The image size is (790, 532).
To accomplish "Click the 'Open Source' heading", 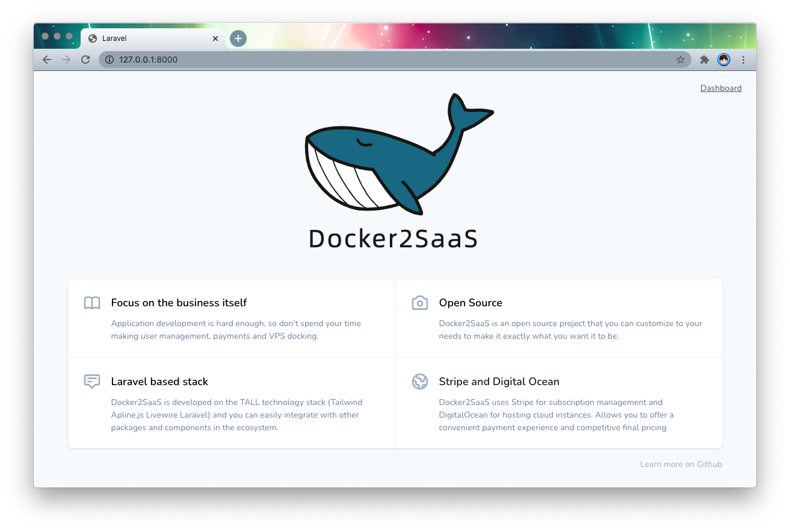I will tap(471, 303).
